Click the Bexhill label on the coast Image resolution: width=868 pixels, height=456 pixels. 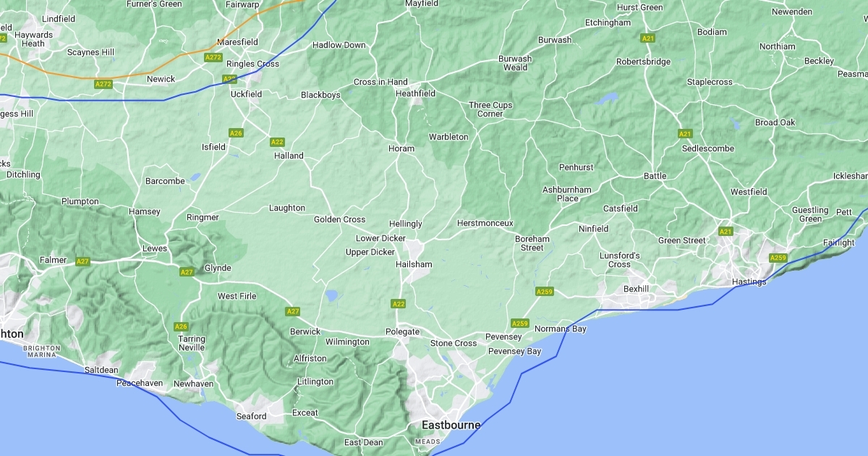coord(636,289)
